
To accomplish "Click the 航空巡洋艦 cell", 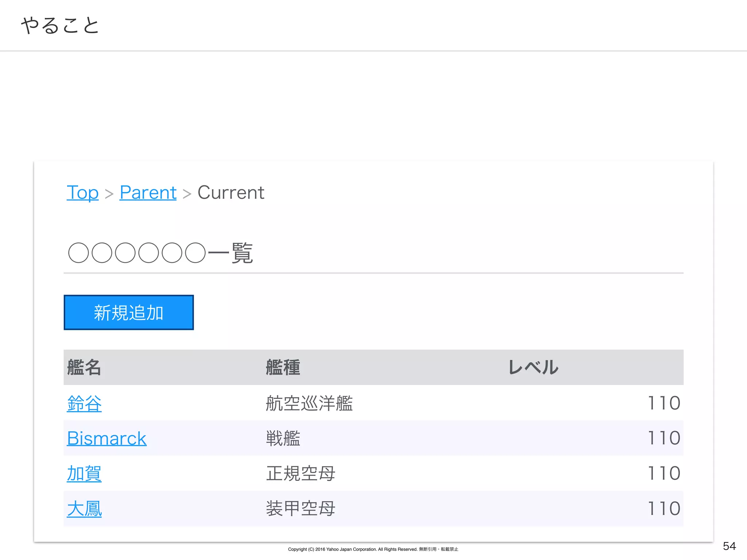I will tap(309, 403).
